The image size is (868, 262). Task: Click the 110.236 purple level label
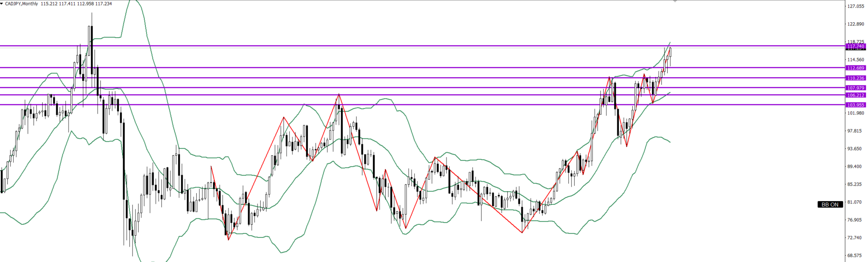[856, 78]
